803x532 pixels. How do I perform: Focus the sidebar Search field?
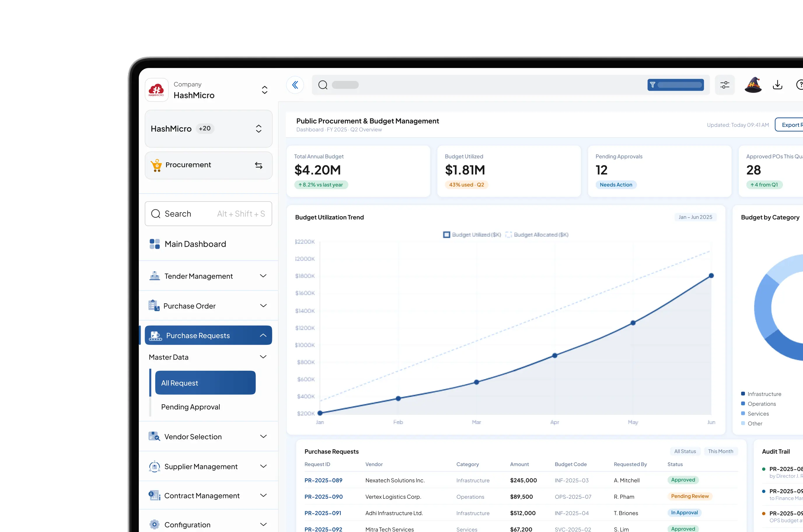(208, 214)
